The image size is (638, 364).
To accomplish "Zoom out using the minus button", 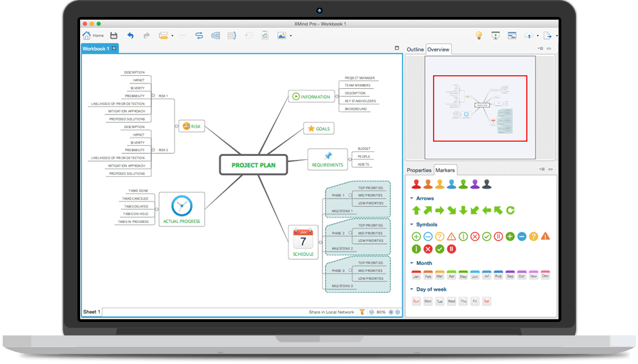I will click(x=372, y=312).
